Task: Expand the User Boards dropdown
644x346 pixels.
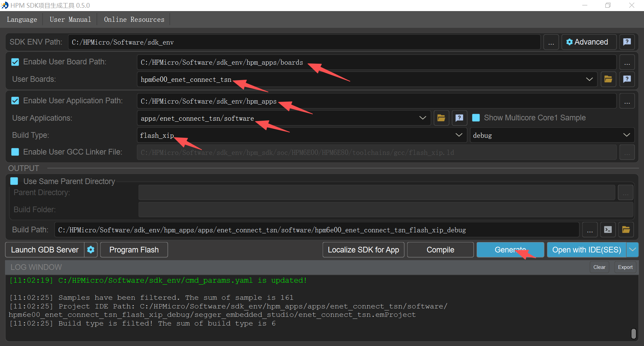Action: point(589,79)
